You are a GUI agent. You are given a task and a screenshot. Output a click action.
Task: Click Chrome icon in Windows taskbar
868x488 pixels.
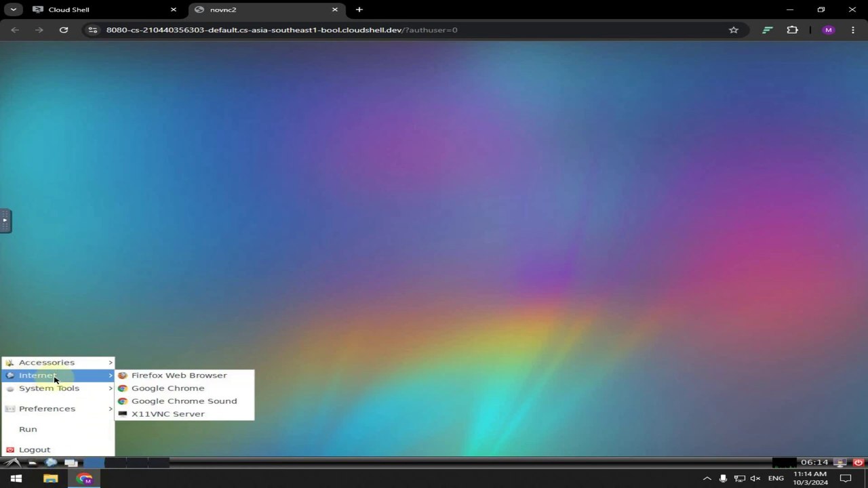[84, 479]
